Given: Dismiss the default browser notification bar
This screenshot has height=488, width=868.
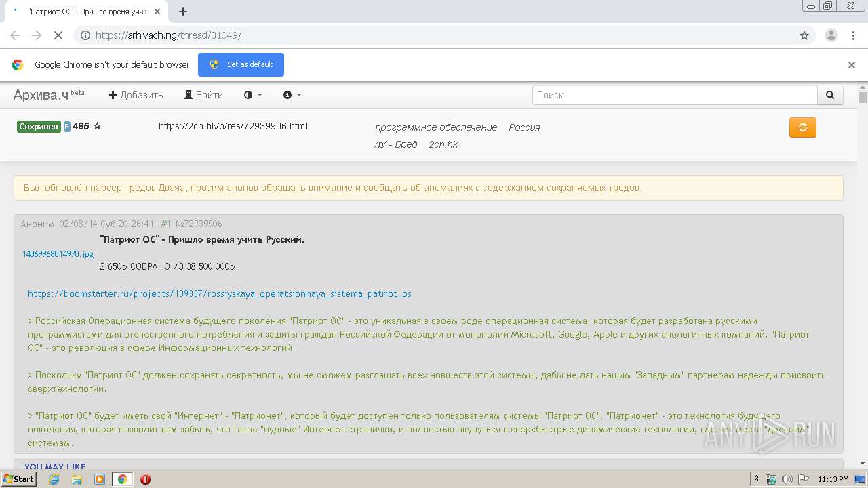Looking at the screenshot, I should click(852, 65).
